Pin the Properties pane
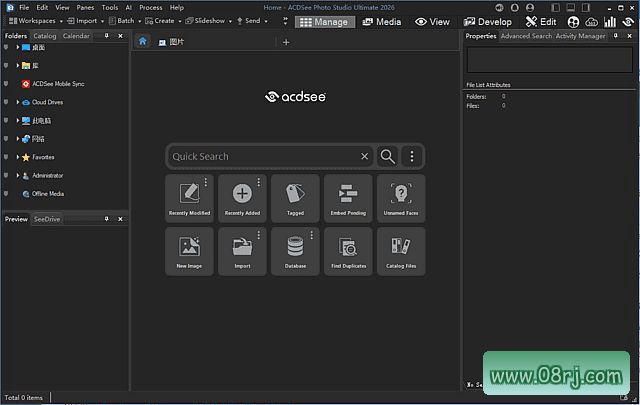Screen dimensions: 640x405 [x=616, y=36]
